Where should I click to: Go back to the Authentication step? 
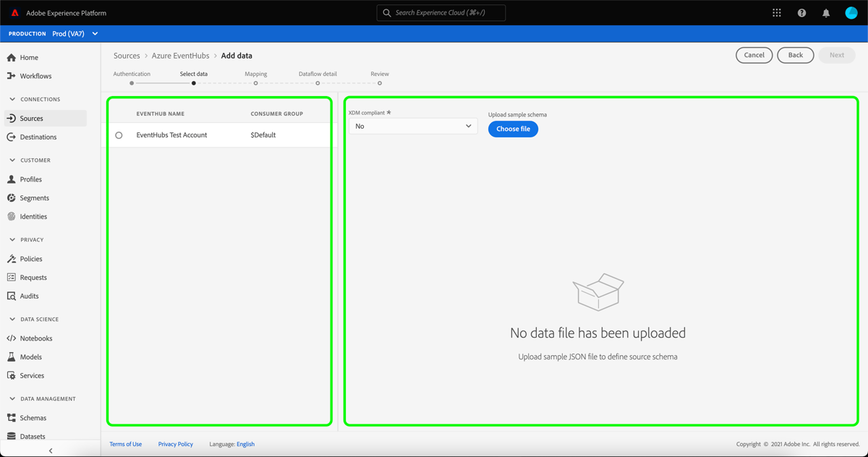(131, 73)
